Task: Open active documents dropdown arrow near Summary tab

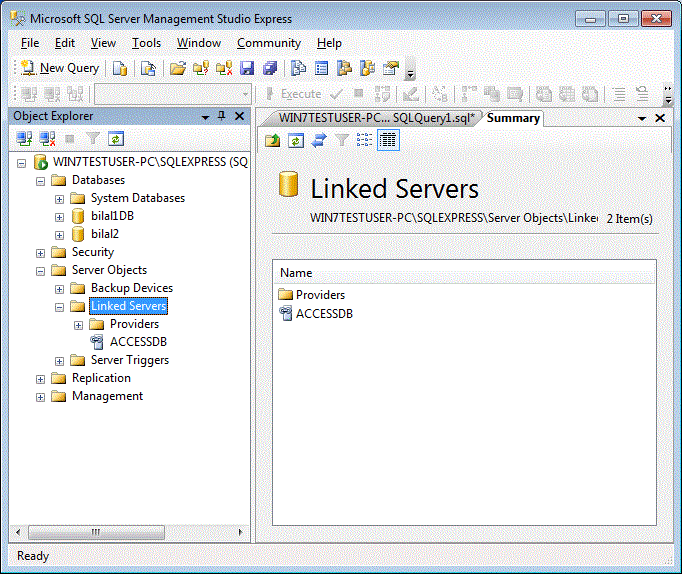Action: pos(642,118)
